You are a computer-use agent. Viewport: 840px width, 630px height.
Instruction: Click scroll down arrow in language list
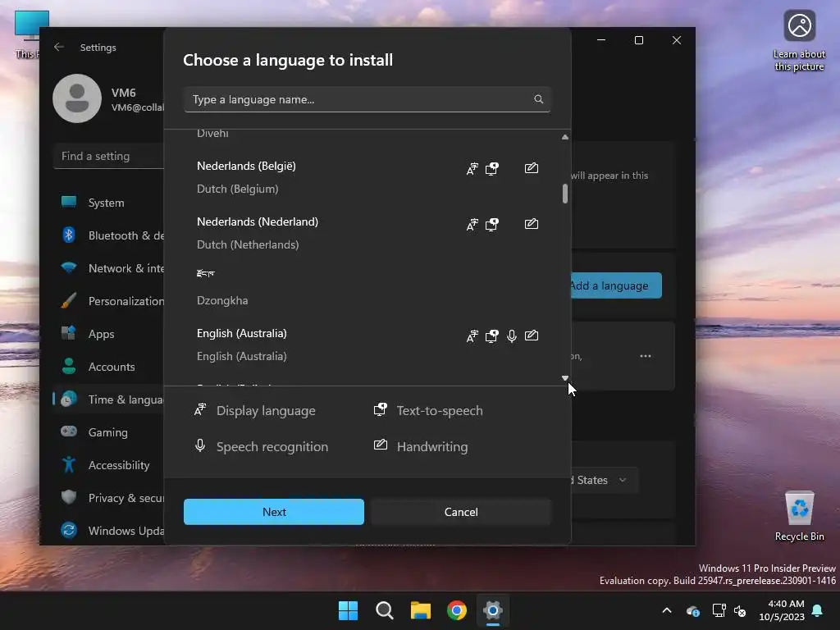point(564,377)
